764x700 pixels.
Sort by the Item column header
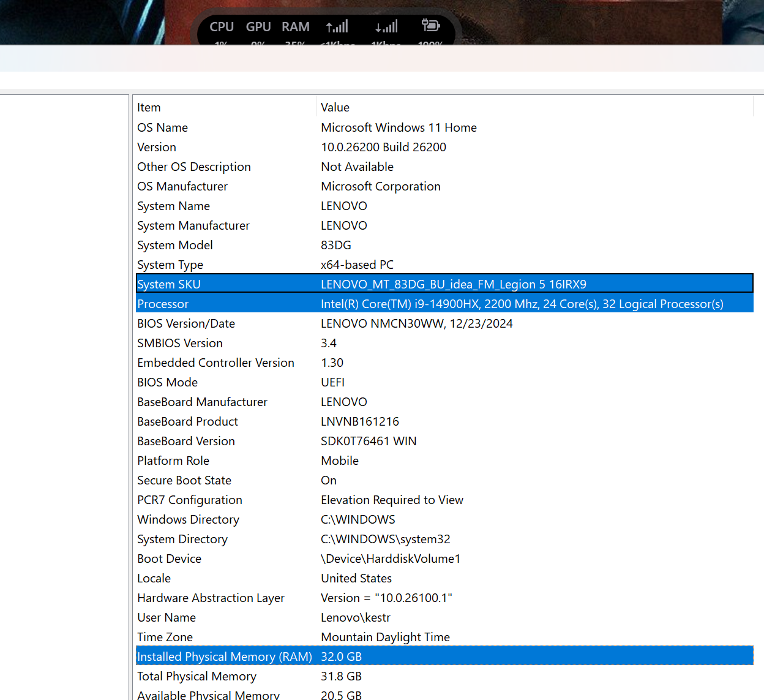tap(225, 107)
